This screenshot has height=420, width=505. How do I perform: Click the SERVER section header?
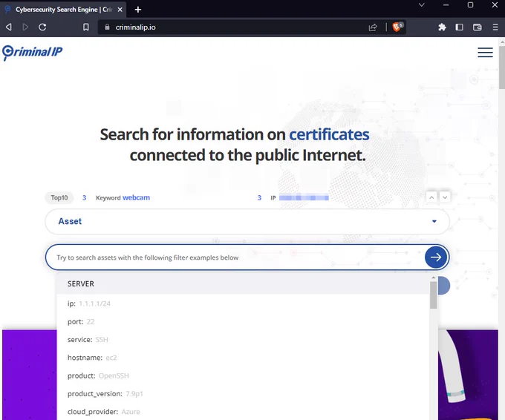click(x=243, y=283)
